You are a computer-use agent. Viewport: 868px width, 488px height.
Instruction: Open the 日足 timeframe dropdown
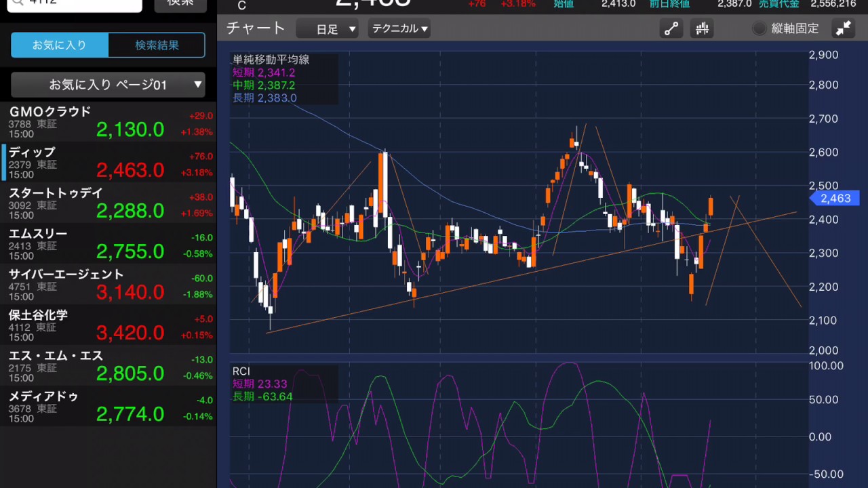327,29
